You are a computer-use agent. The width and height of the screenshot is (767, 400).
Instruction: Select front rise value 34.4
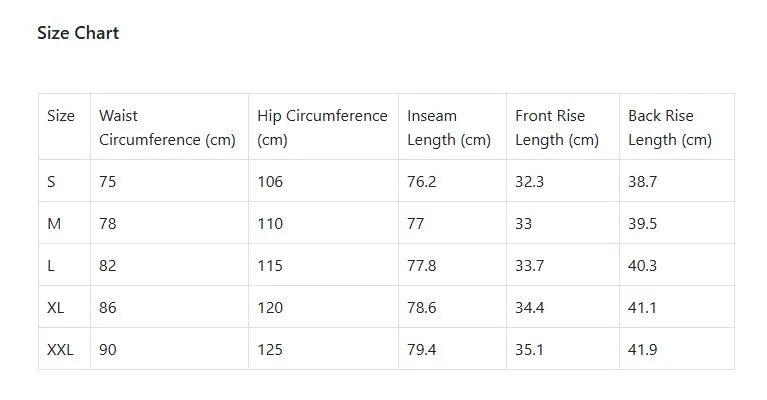pos(529,308)
